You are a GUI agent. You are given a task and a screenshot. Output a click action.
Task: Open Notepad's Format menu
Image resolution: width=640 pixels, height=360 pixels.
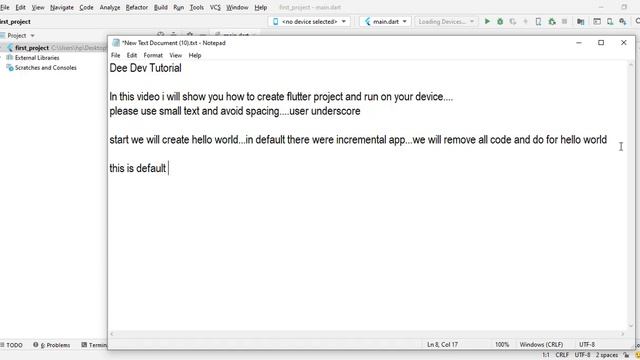pos(153,55)
